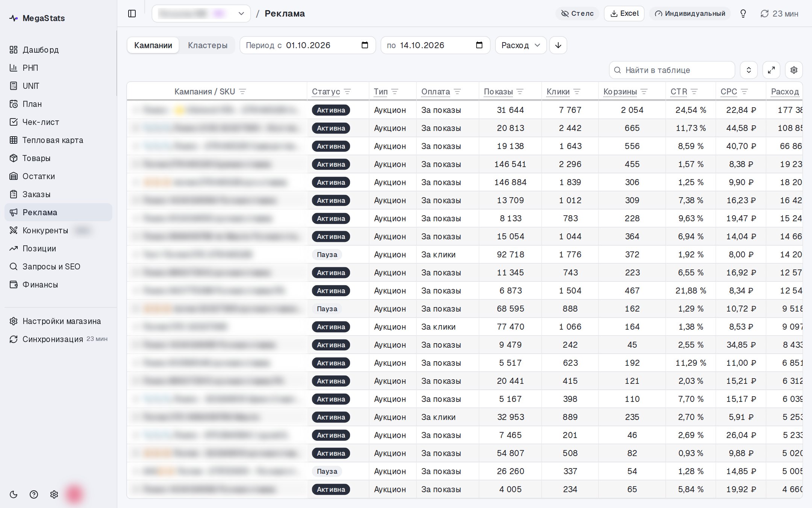This screenshot has width=812, height=508.
Task: Toggle fullscreen table expand button
Action: pos(771,70)
